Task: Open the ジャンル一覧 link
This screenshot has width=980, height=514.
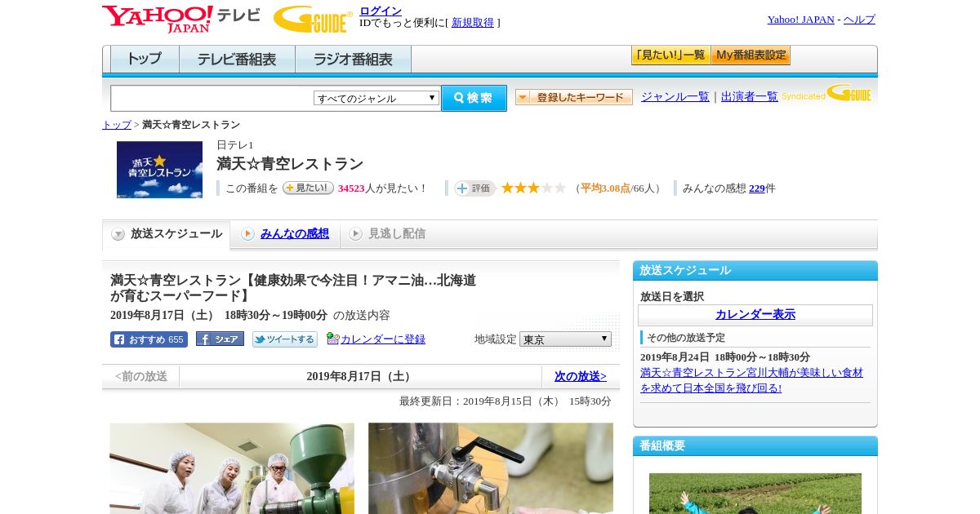Action: 675,96
